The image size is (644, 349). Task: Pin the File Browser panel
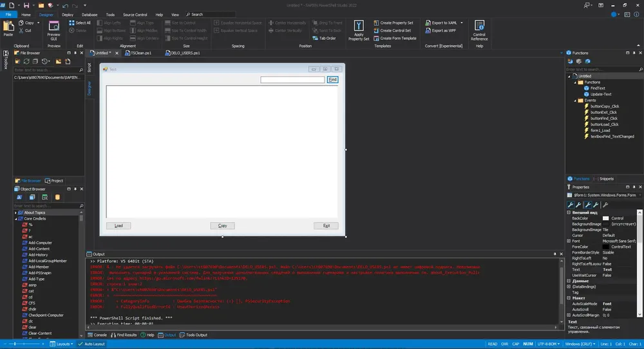point(75,53)
